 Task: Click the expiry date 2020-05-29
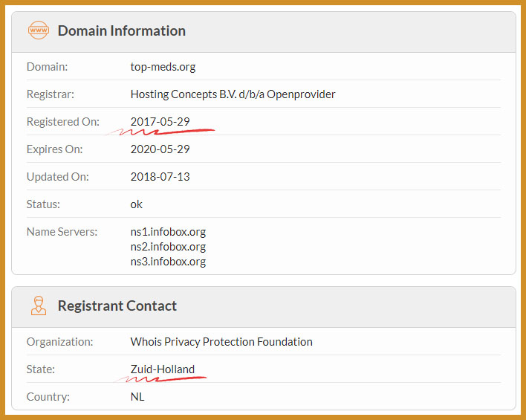160,149
